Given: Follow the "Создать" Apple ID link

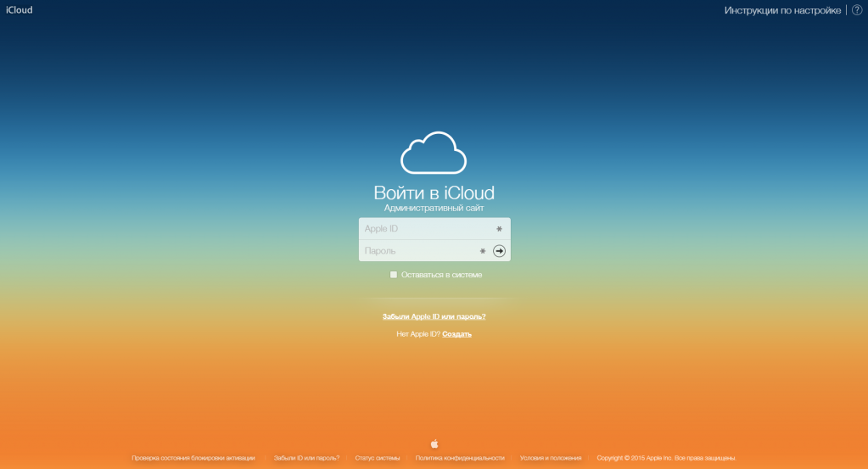Looking at the screenshot, I should tap(456, 334).
